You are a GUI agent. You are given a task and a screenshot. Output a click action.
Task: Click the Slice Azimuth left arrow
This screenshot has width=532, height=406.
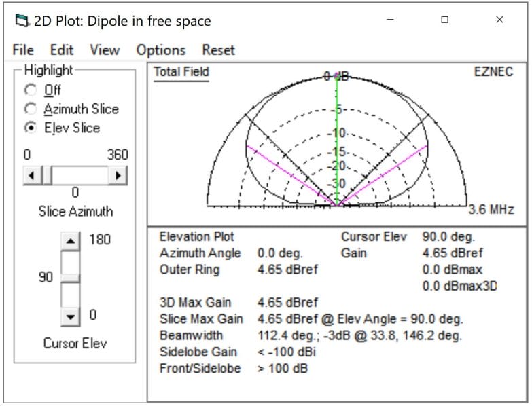(x=31, y=176)
